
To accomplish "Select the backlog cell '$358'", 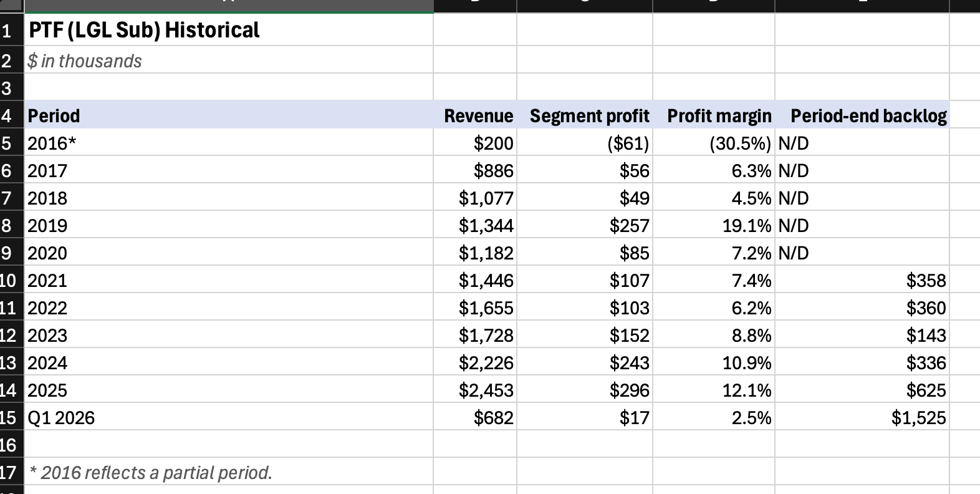I will [862, 280].
